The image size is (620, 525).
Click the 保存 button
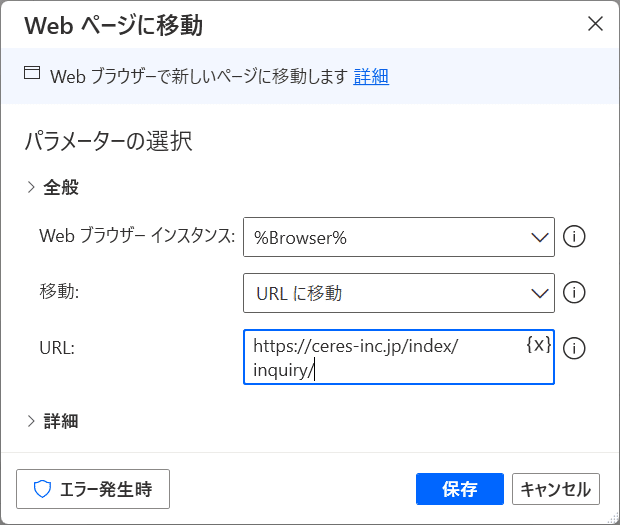460,489
